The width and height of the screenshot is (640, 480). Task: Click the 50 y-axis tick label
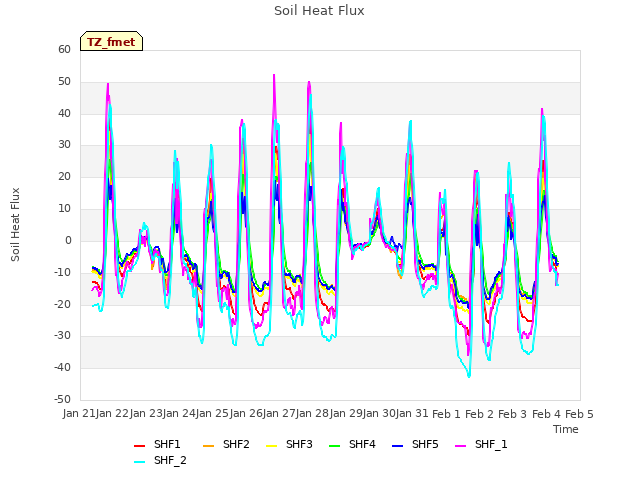tap(64, 82)
